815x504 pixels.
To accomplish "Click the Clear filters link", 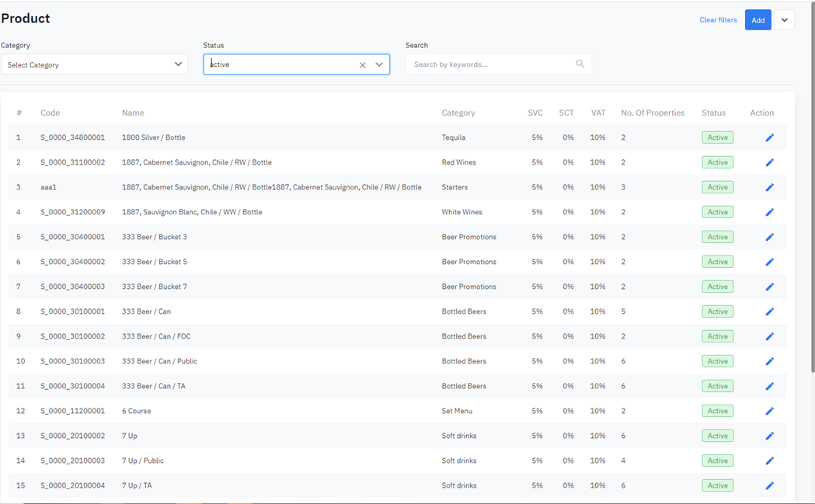I will pyautogui.click(x=718, y=20).
